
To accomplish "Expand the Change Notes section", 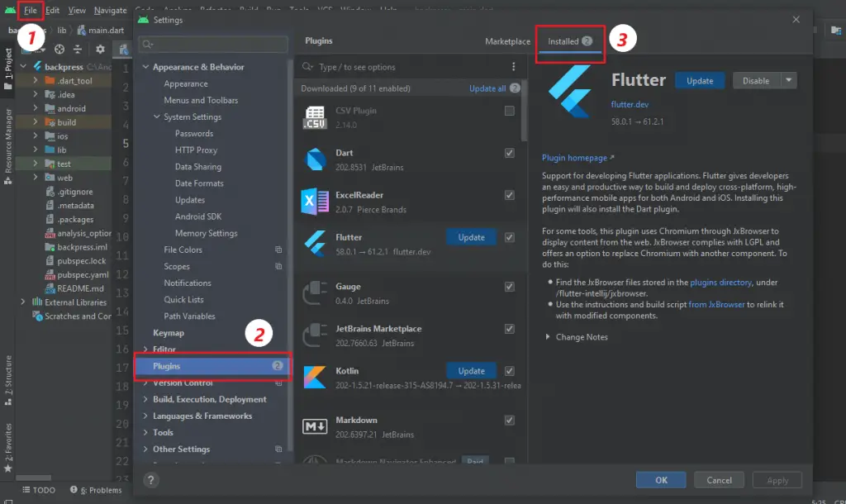I will [x=548, y=337].
